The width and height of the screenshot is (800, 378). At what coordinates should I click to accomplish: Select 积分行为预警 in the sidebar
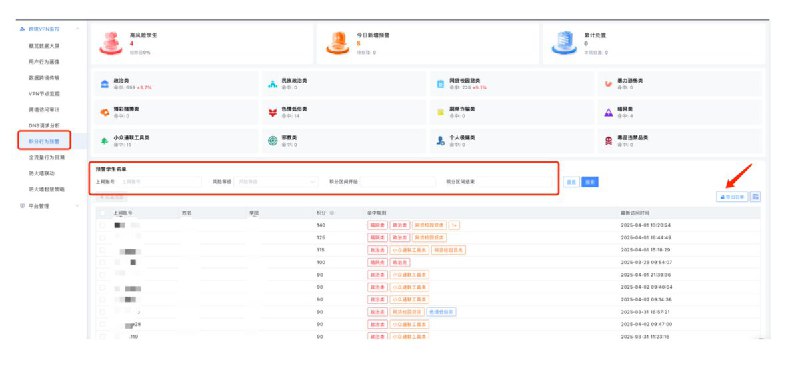coord(44,141)
